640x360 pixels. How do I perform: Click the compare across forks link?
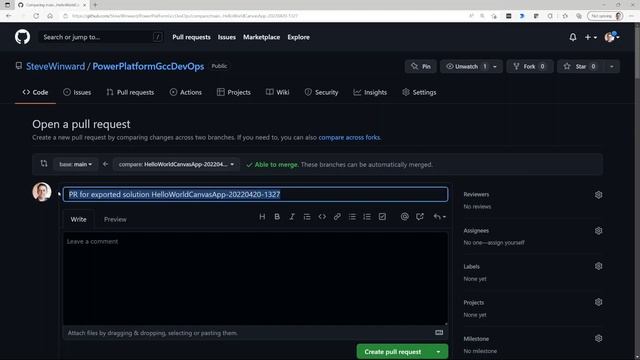[x=349, y=138]
